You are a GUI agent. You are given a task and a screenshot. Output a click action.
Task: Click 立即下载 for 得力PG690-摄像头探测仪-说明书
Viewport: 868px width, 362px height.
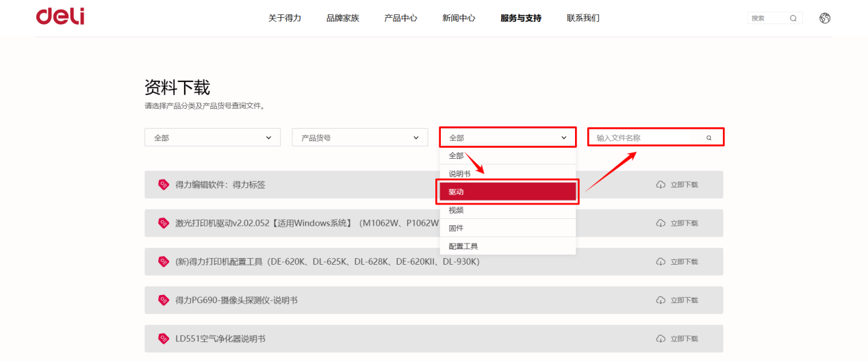[685, 300]
